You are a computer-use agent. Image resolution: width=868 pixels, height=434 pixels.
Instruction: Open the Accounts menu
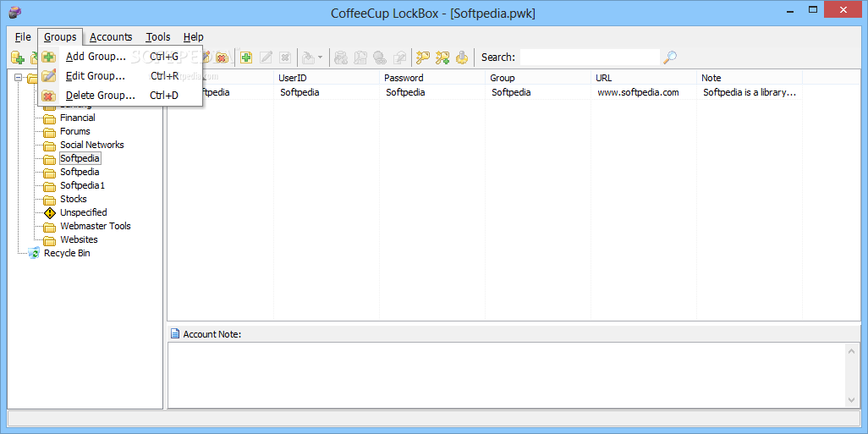click(111, 37)
